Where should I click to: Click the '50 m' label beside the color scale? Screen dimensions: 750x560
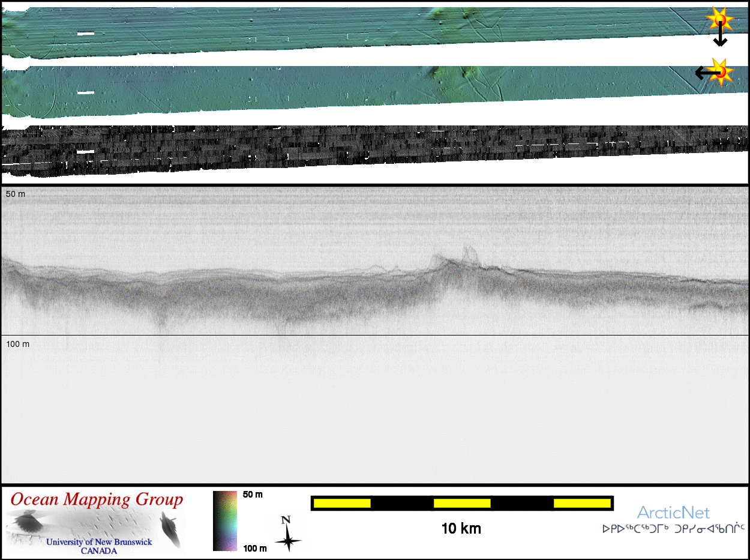click(x=253, y=495)
